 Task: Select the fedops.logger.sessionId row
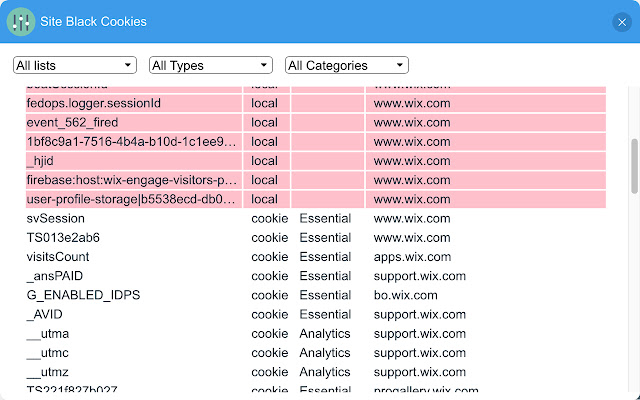point(94,103)
